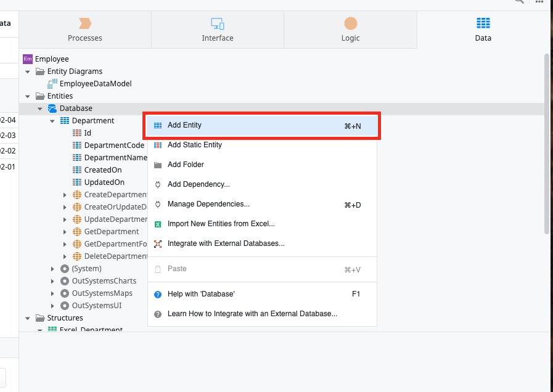Collapse the Database node
The height and width of the screenshot is (392, 553).
pyautogui.click(x=40, y=108)
